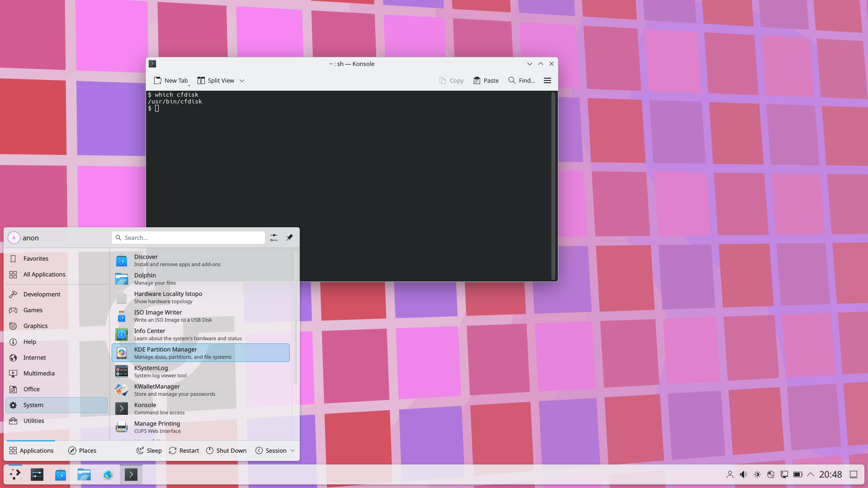
Task: Open Info Center from System list
Action: click(201, 334)
